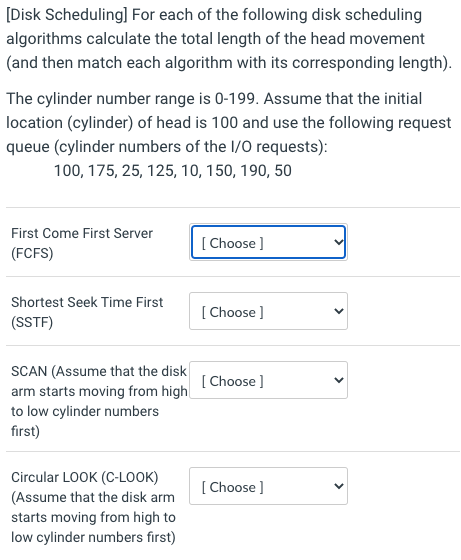Image resolution: width=461 pixels, height=560 pixels.
Task: Click the last queue value 50
Action: click(x=283, y=171)
